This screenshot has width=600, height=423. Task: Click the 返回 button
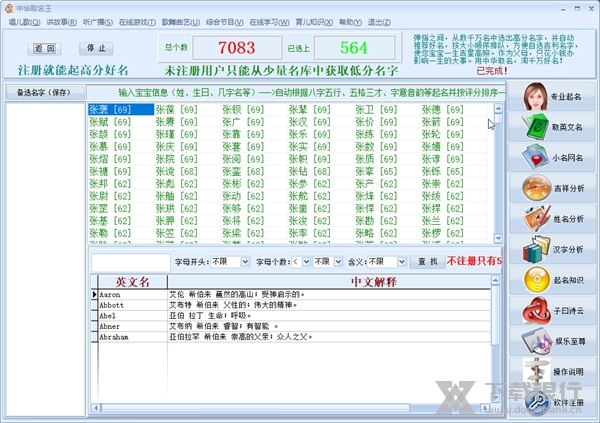pos(44,48)
